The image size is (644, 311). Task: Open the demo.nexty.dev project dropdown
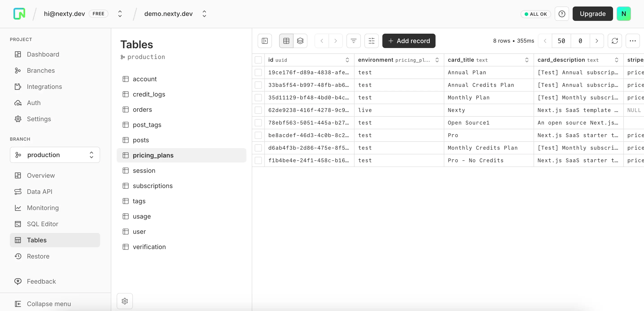tap(204, 14)
